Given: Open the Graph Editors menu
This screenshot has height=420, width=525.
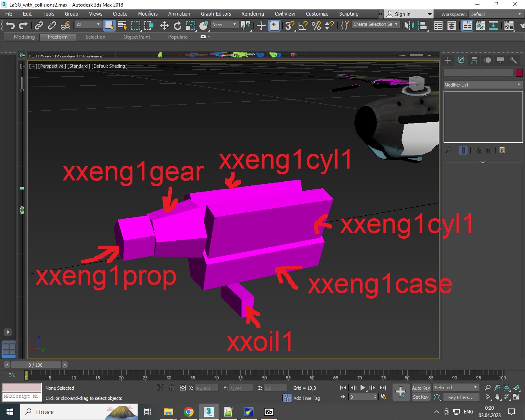Looking at the screenshot, I should 216,14.
